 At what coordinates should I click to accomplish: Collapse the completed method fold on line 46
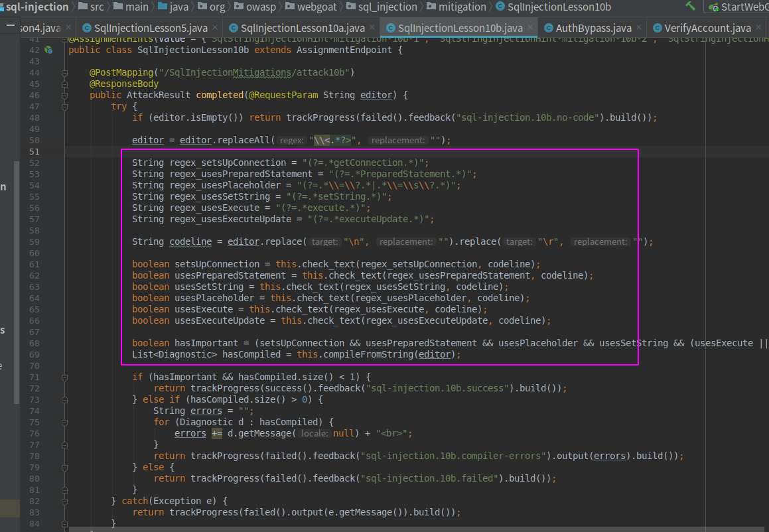click(64, 95)
